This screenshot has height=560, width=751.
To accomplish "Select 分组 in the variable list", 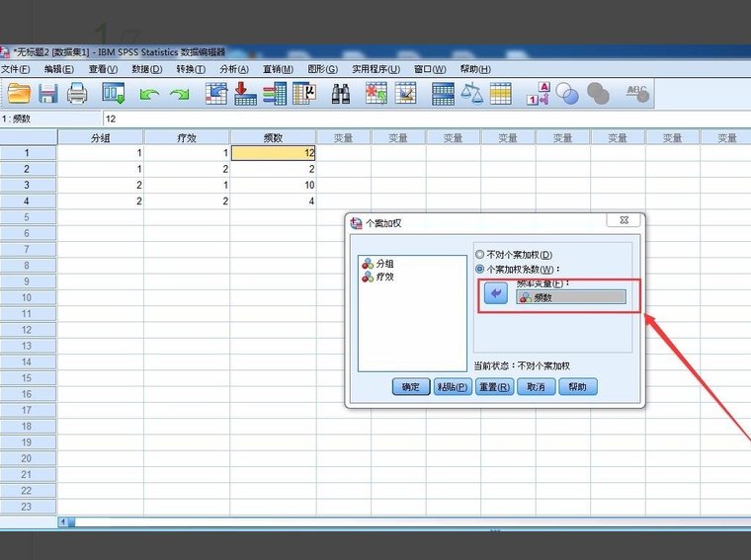I will click(x=383, y=264).
